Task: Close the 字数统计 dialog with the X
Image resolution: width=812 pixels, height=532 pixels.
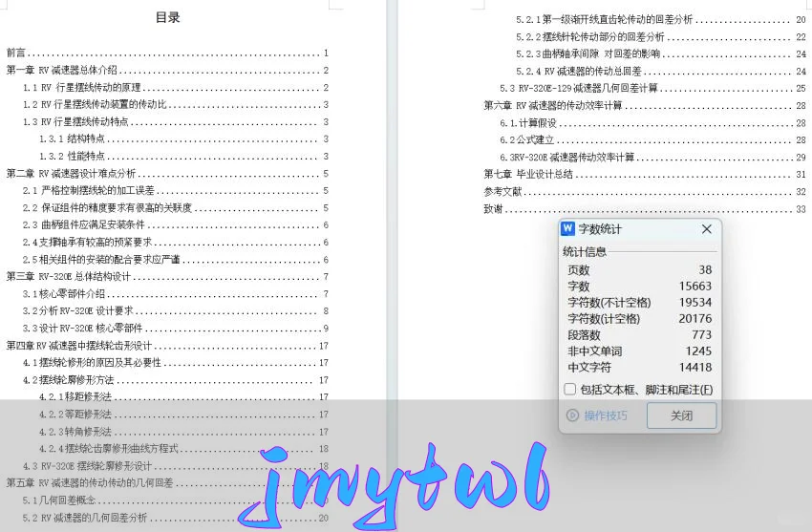Action: (x=706, y=228)
